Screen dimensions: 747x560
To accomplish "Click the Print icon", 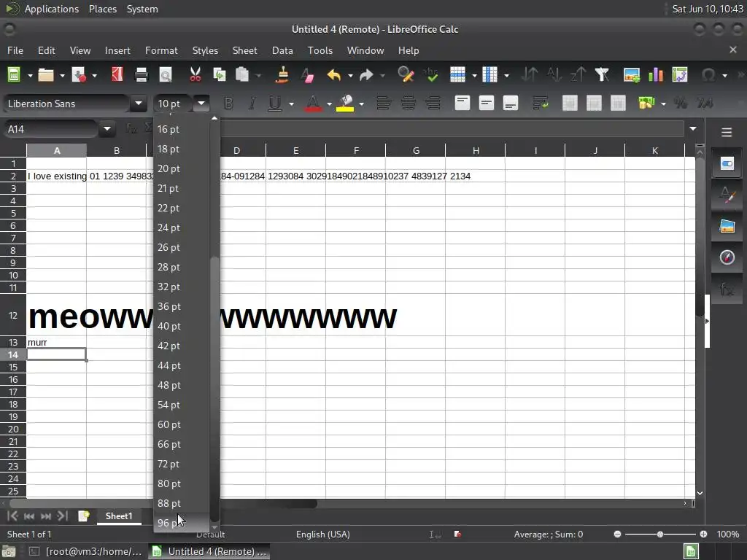I will point(141,75).
